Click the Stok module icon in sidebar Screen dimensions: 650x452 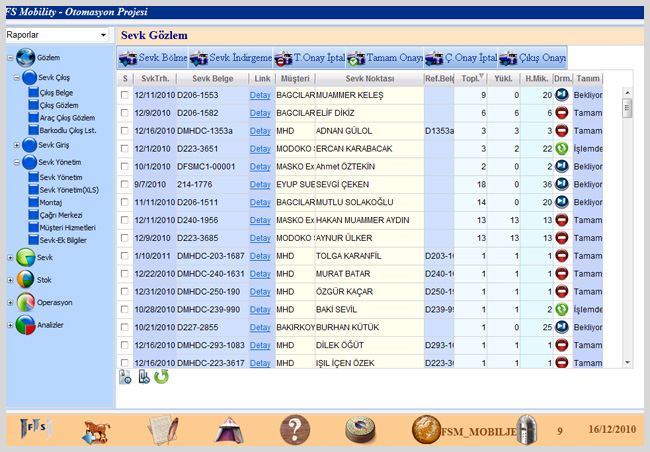pos(24,280)
